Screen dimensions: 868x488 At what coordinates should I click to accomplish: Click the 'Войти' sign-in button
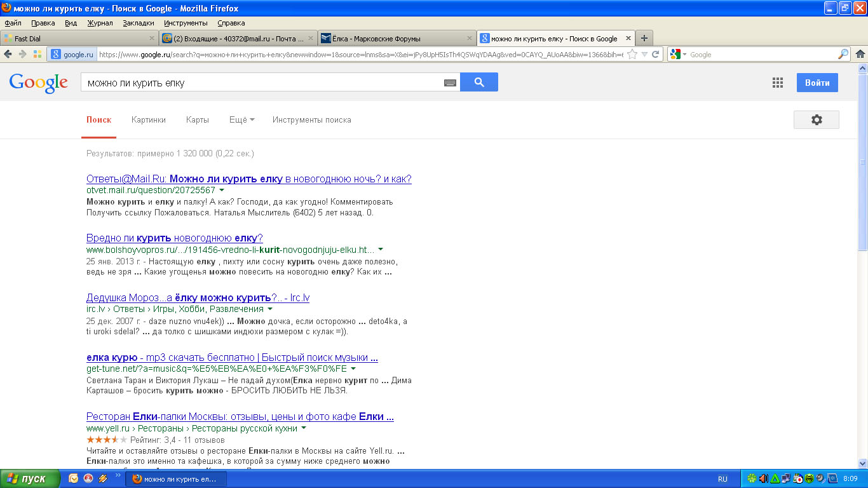click(x=817, y=83)
